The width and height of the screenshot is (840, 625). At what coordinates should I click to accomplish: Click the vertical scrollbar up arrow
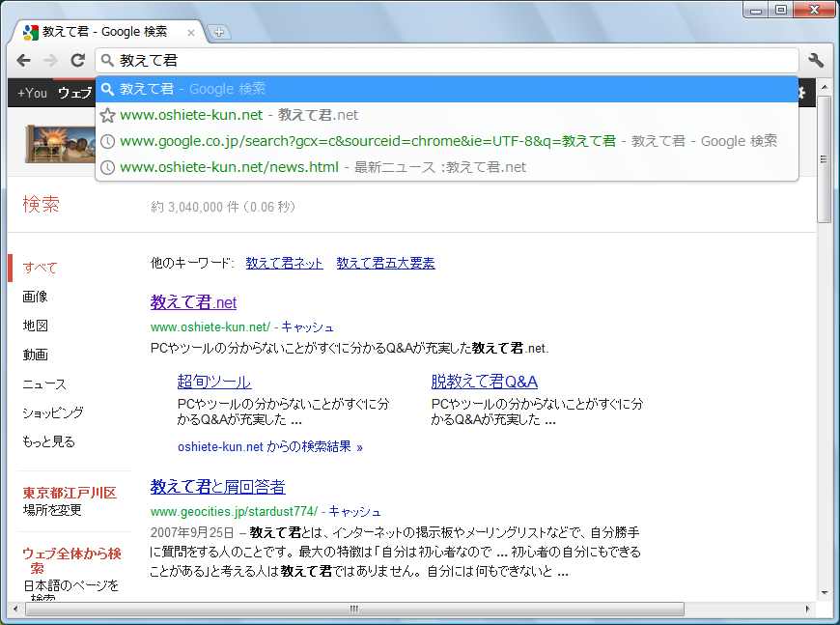click(825, 86)
